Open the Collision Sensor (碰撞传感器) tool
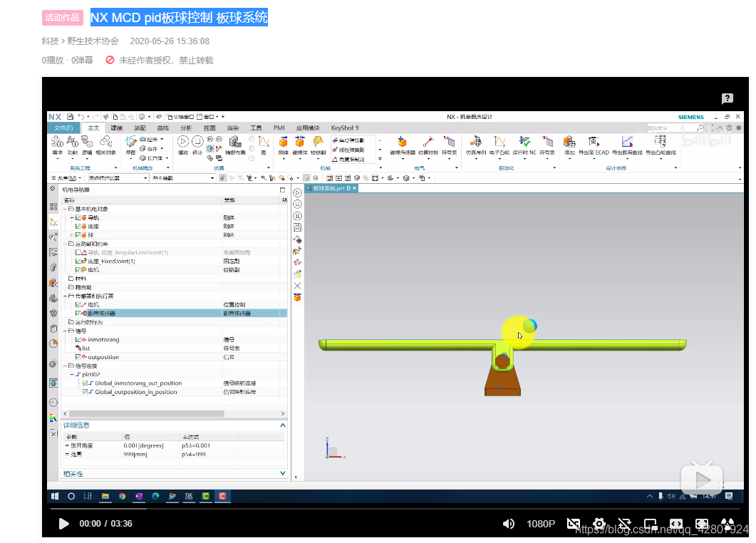 (403, 145)
